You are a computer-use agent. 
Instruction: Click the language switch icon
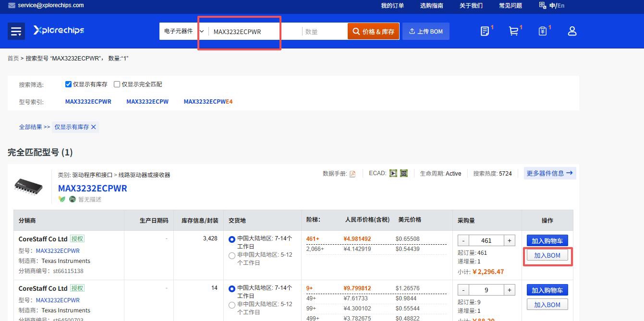click(543, 5)
